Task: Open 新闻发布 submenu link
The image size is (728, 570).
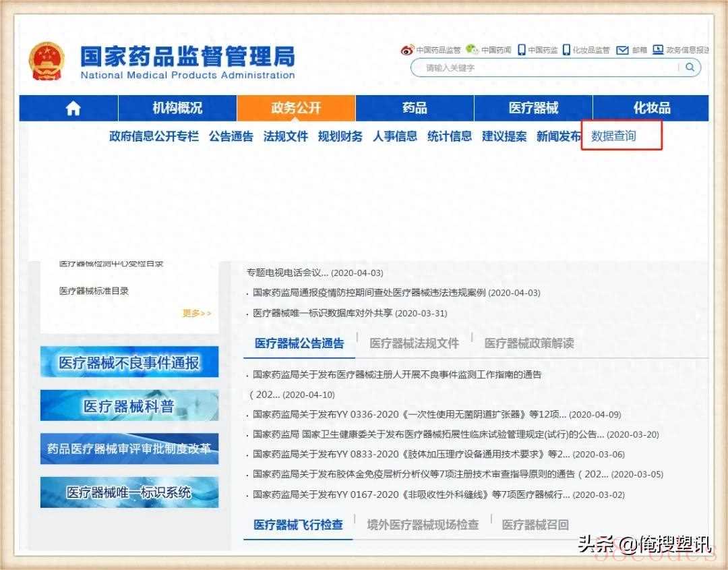Action: (x=559, y=136)
